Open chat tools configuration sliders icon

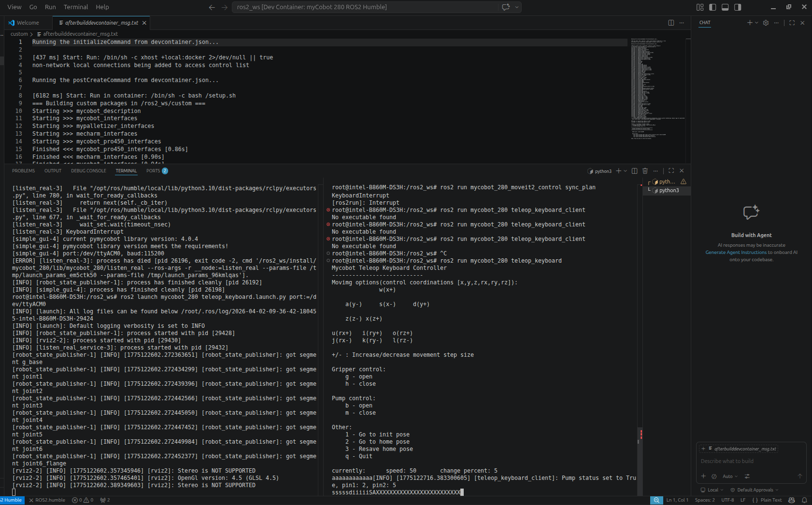[x=747, y=477]
